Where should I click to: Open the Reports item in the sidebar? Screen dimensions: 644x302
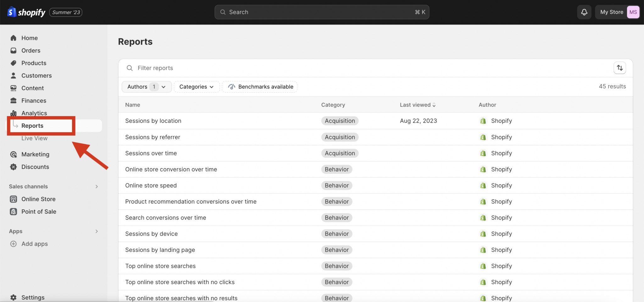pos(33,126)
